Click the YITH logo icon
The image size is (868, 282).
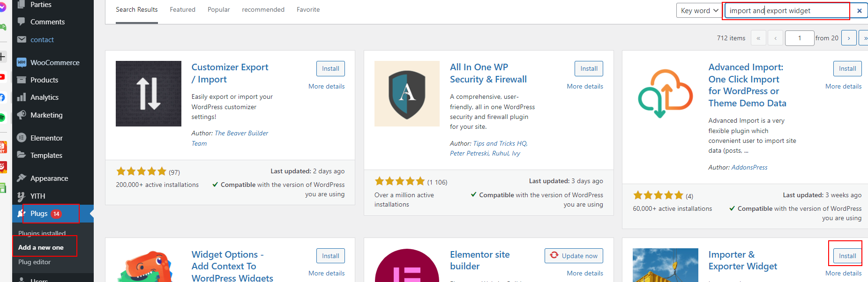[21, 196]
